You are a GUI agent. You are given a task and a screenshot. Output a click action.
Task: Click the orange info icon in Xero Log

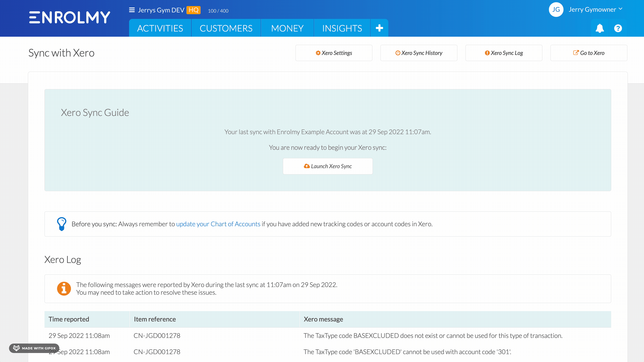(64, 289)
